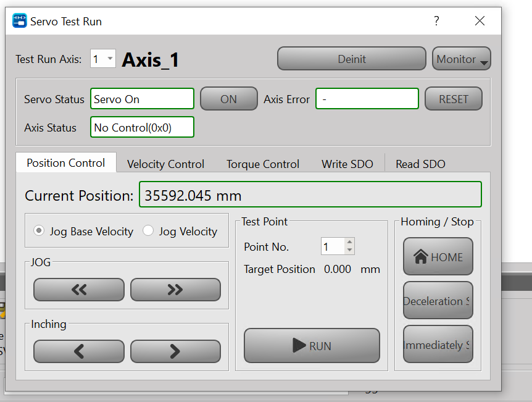Click the Point No. input field
Screen dimensions: 532x402
tap(333, 247)
